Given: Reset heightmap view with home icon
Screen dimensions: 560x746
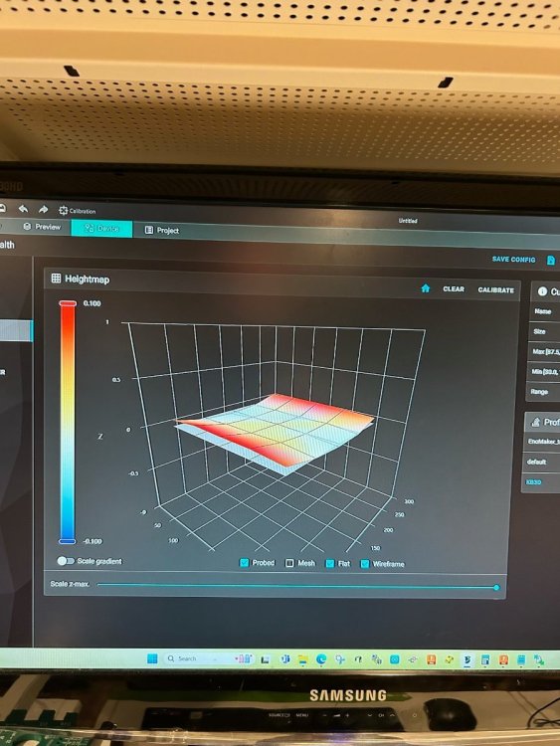Looking at the screenshot, I should 426,288.
